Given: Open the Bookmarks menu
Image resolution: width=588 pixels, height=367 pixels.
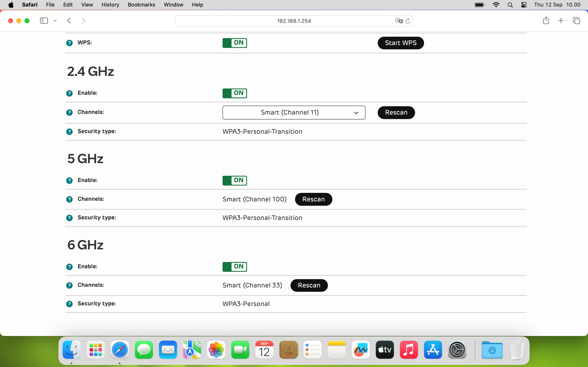Looking at the screenshot, I should point(141,5).
